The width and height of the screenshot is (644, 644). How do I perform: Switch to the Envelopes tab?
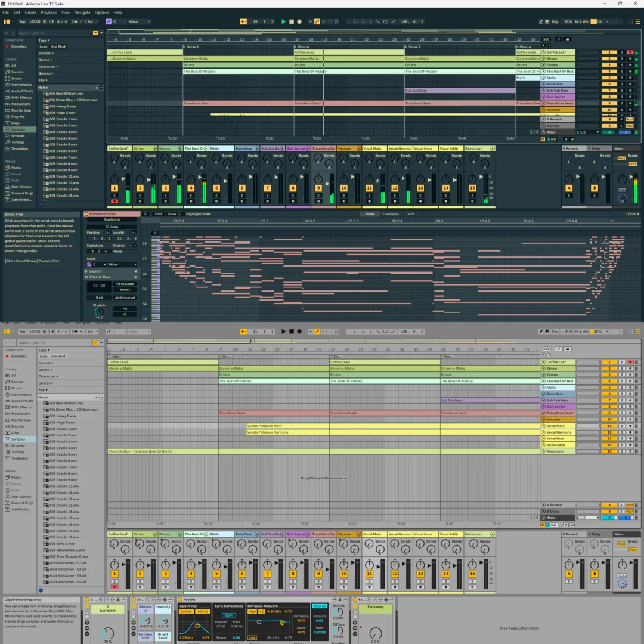coord(391,214)
